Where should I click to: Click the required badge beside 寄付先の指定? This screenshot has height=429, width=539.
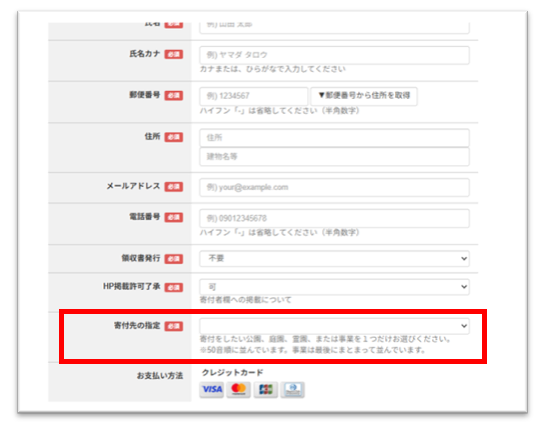(x=174, y=326)
